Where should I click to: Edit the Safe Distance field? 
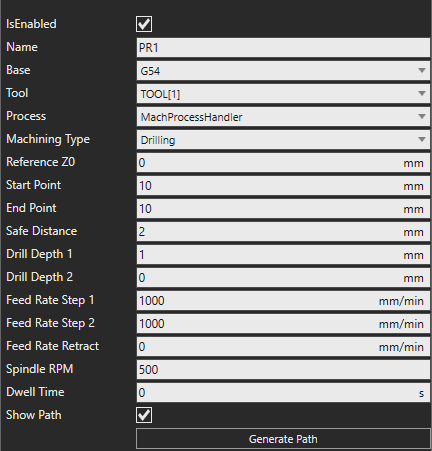pos(283,232)
